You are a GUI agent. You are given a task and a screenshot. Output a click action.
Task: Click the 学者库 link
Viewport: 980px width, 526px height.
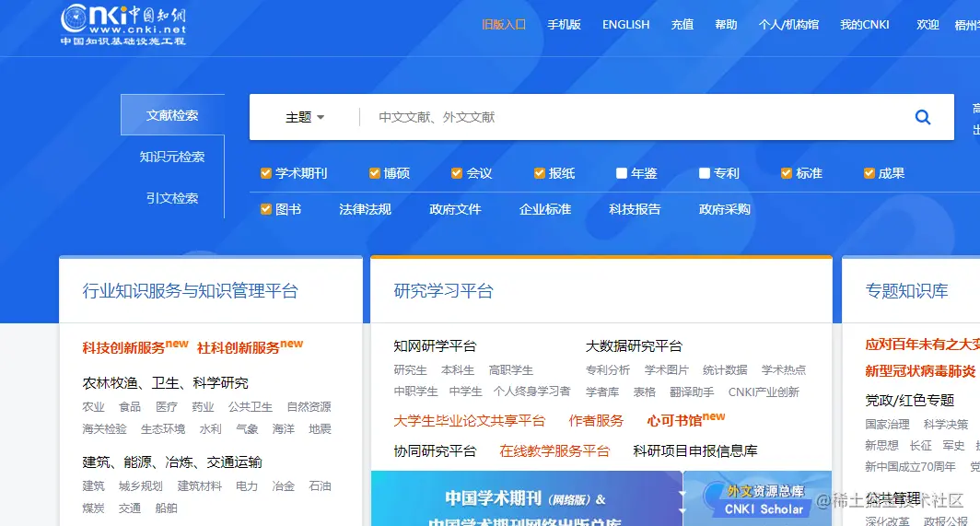601,392
